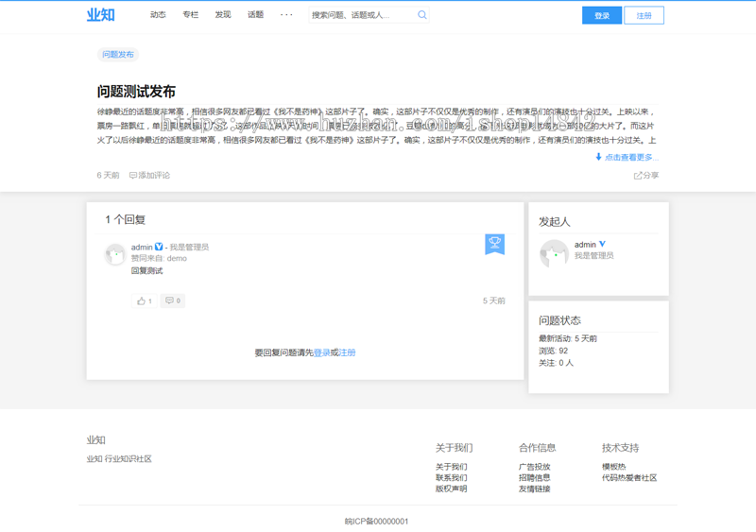Expand 点击查看更多 to read full question
This screenshot has width=756, height=532.
[x=627, y=157]
